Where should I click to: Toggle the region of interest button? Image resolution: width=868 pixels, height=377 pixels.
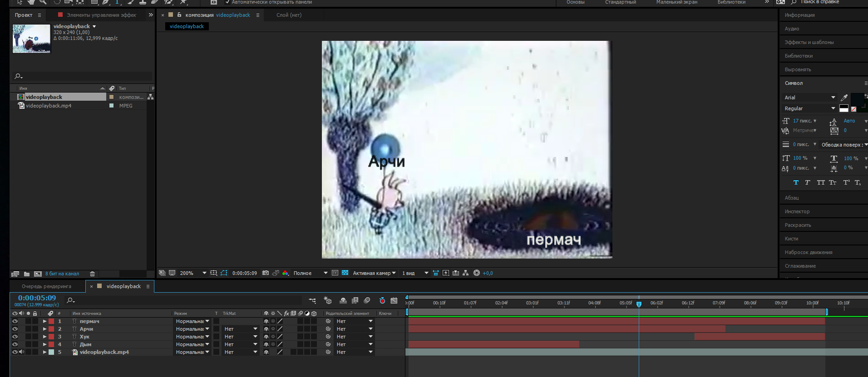click(335, 273)
